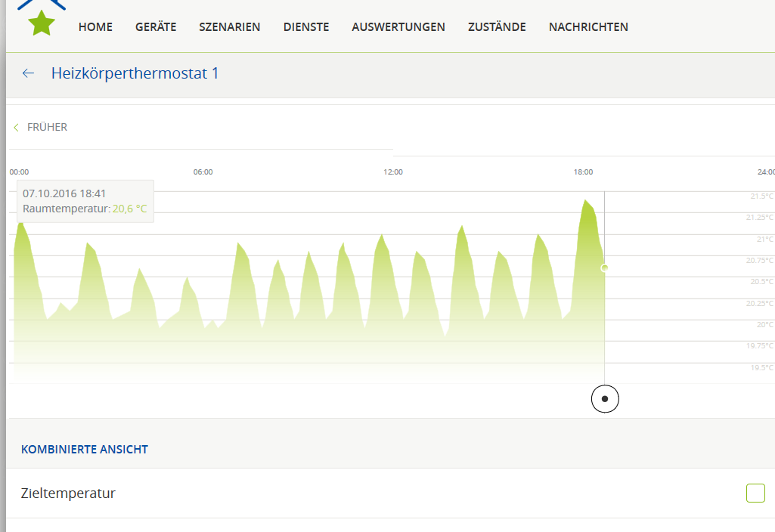
Task: Open the GERÄTE menu
Action: click(x=156, y=27)
